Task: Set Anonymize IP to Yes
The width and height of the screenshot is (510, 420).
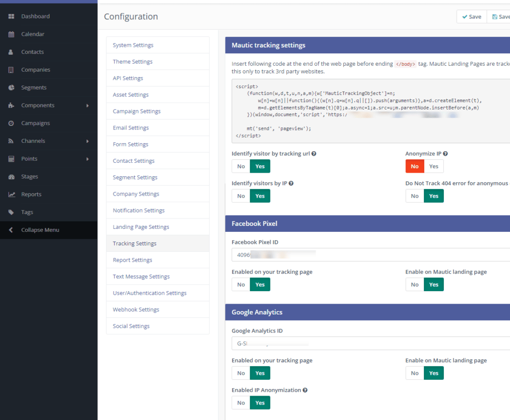Action: [x=434, y=166]
